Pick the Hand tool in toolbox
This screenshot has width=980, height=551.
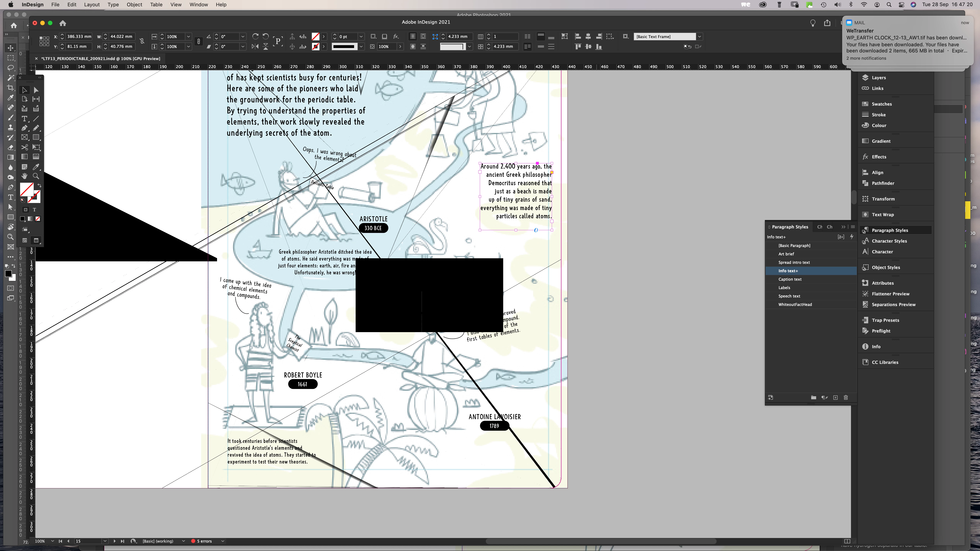pos(24,176)
